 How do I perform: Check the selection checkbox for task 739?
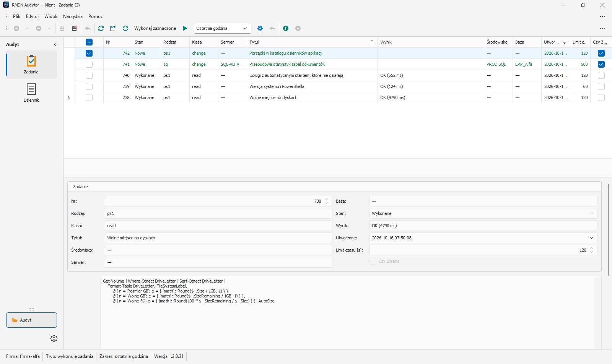(89, 86)
